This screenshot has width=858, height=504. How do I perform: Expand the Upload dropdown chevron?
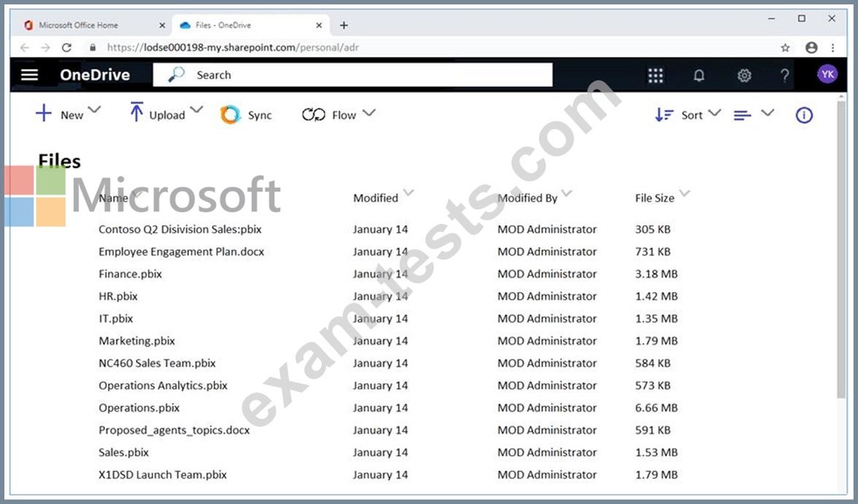(196, 110)
